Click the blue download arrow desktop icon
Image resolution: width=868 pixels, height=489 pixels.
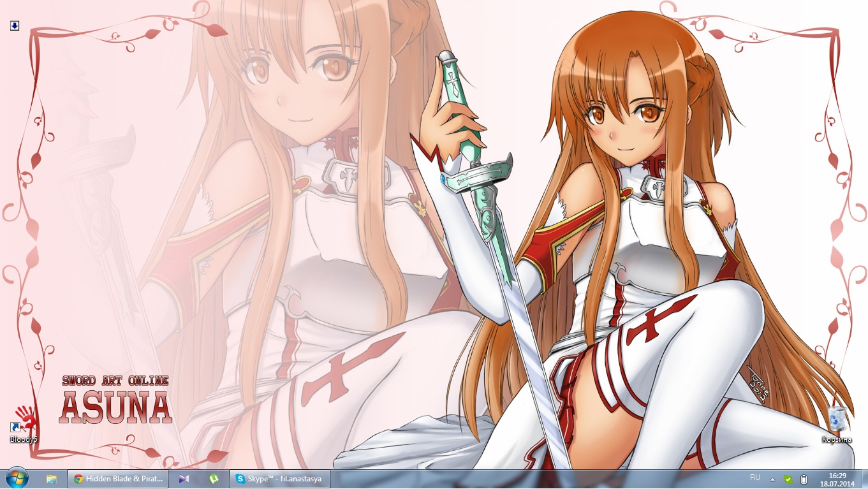click(15, 26)
